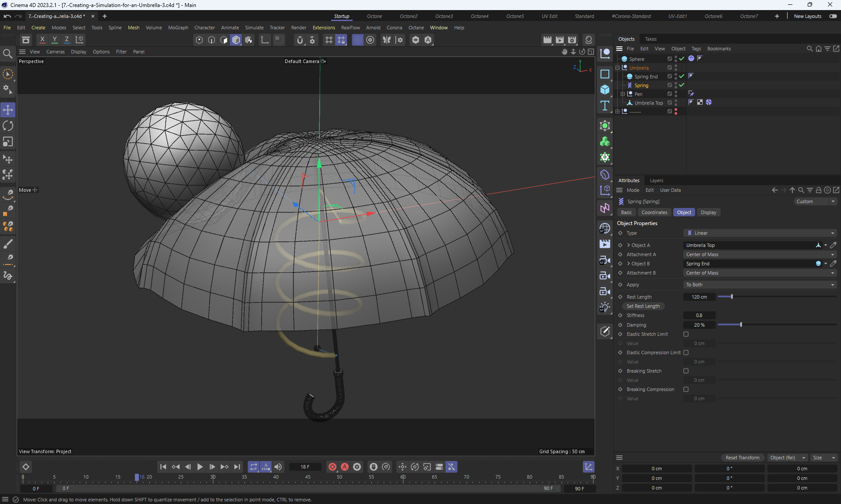
Task: Expand the Pen object hierarchy
Action: pos(622,94)
